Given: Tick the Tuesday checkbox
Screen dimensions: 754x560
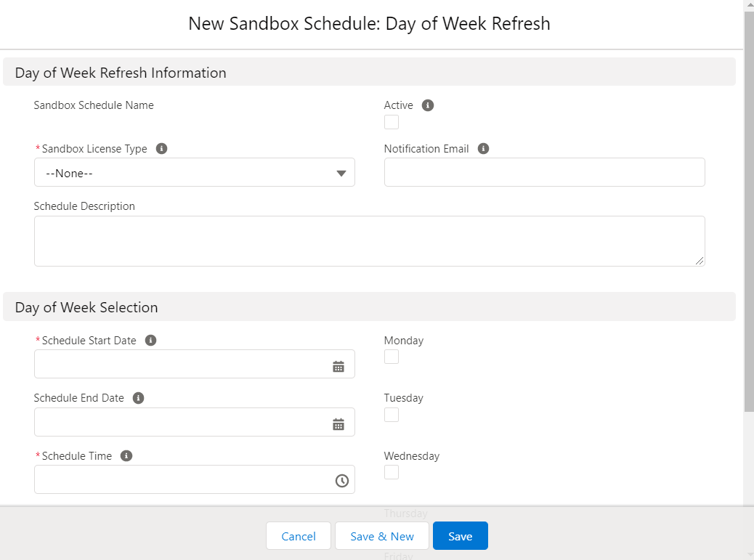Looking at the screenshot, I should (392, 415).
